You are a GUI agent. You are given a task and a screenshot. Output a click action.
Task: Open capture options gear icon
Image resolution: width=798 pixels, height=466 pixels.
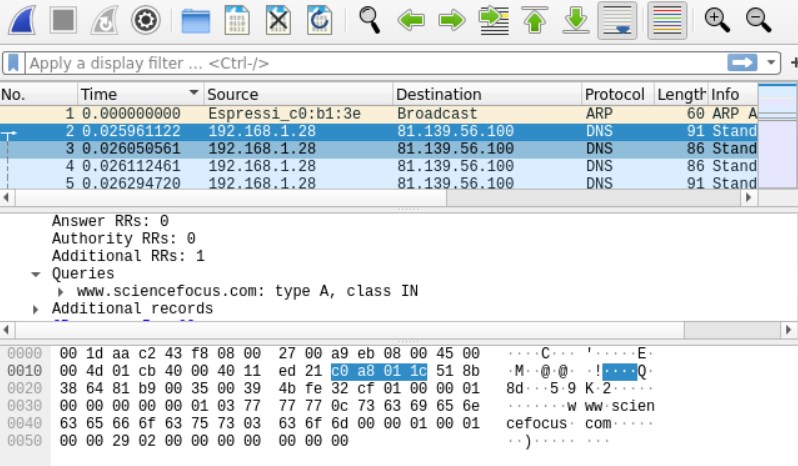[x=146, y=19]
